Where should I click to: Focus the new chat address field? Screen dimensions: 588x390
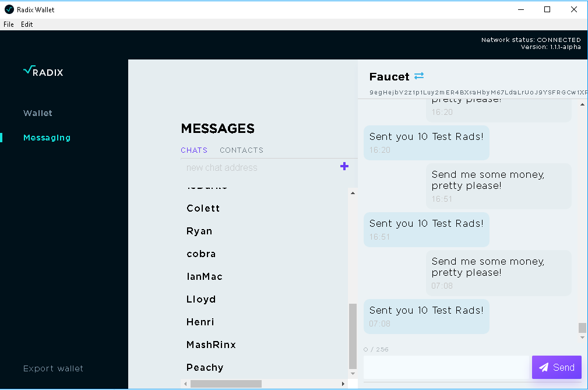point(260,168)
